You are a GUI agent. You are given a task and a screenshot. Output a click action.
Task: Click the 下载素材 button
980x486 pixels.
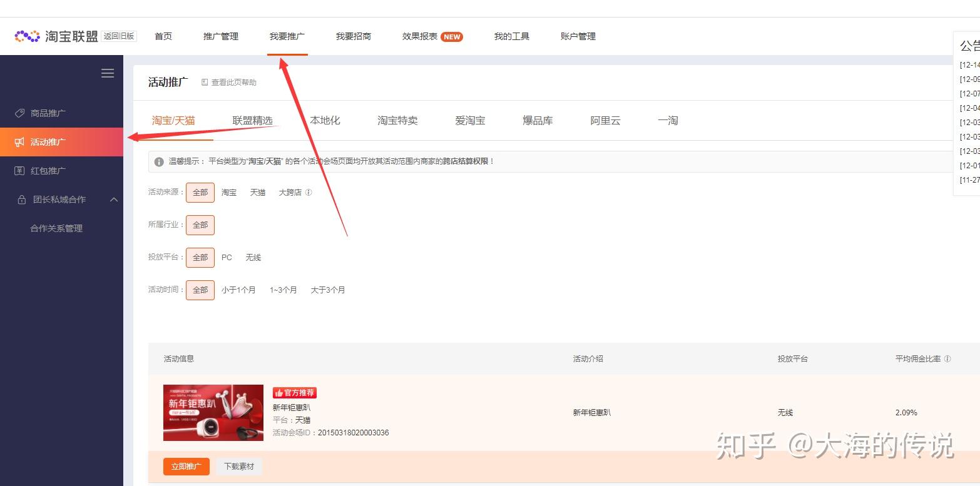(x=239, y=467)
